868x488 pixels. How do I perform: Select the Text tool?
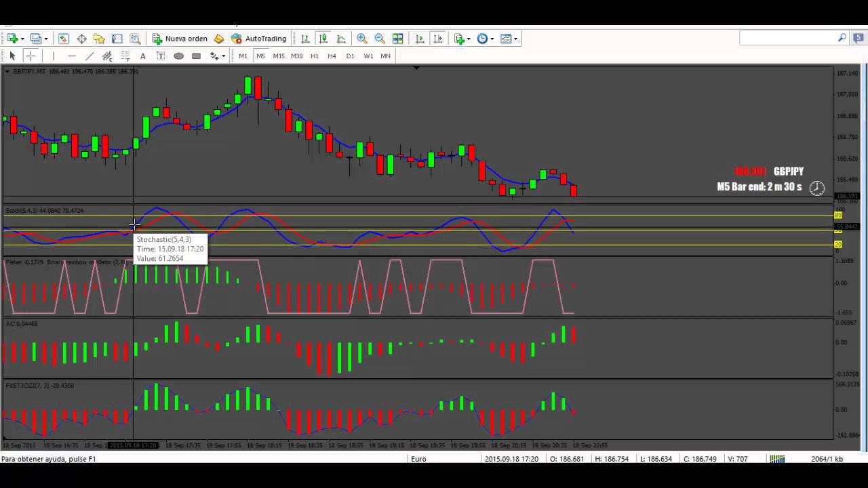[142, 56]
